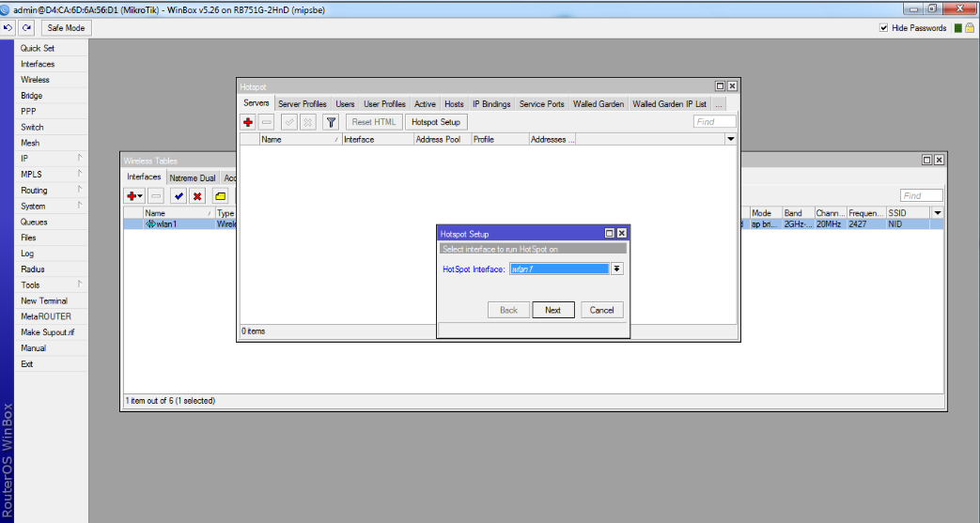Click Cancel in Hotspot Setup dialog
Image resolution: width=980 pixels, height=523 pixels.
[602, 310]
